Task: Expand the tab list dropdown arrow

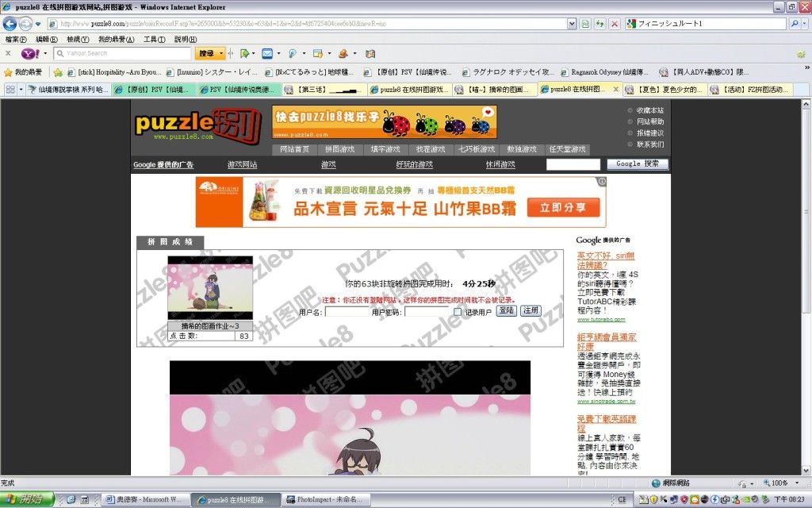Action: point(21,90)
